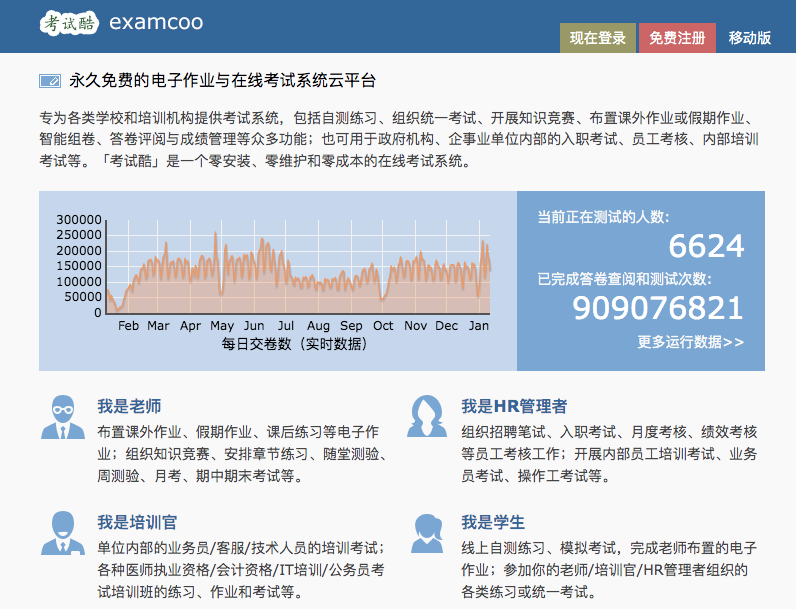Open the 我是培训官 heading link
Image resolution: width=796 pixels, height=609 pixels.
tap(137, 522)
